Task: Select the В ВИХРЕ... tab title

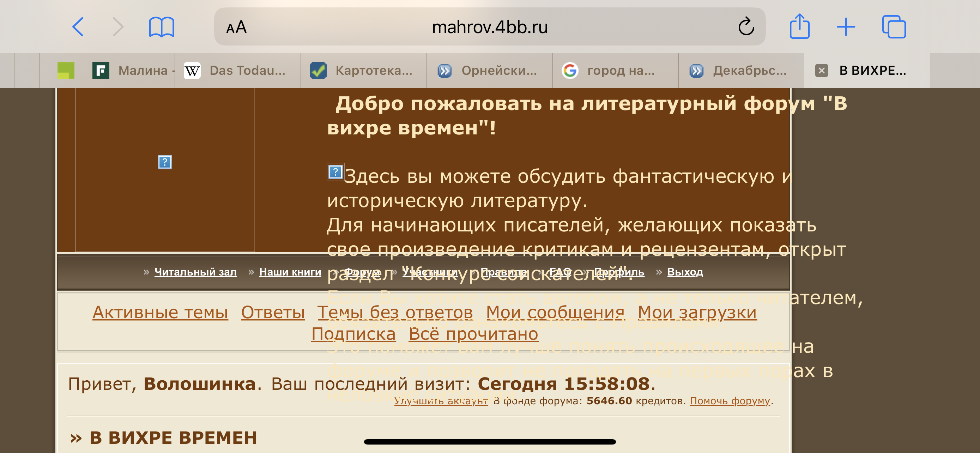Action: (x=872, y=70)
